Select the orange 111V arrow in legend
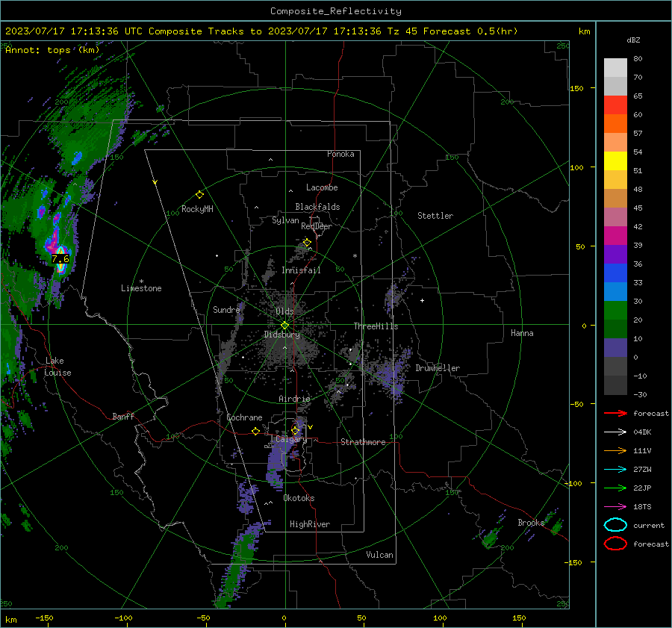This screenshot has width=672, height=628. coord(615,450)
